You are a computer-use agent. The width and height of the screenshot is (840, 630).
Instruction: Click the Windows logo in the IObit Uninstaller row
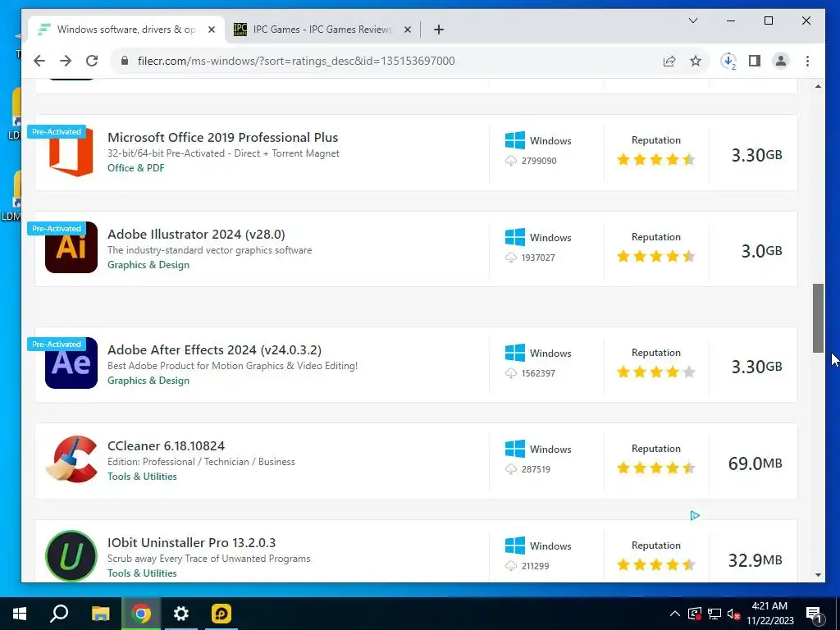(x=515, y=546)
